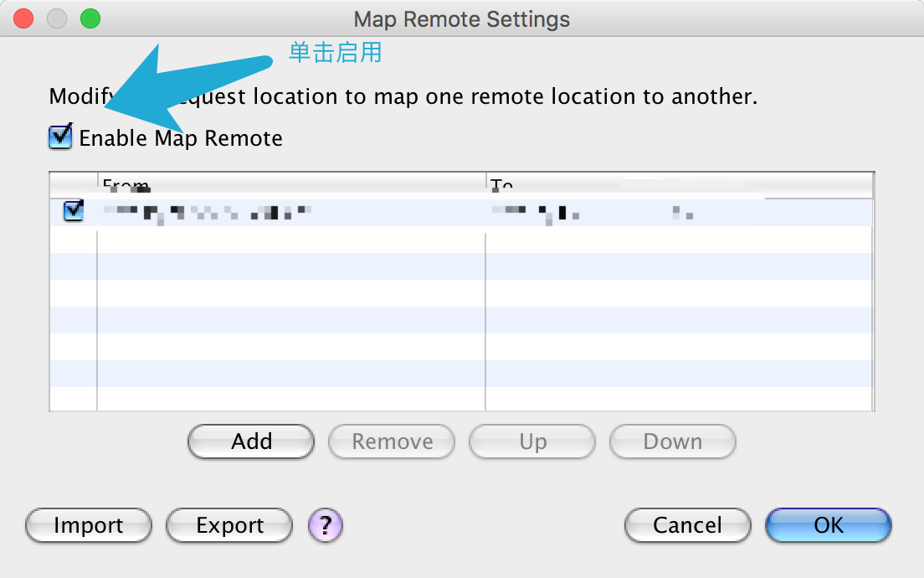Screen dimensions: 924x578
Task: Move mapping with the Up button
Action: tap(532, 441)
